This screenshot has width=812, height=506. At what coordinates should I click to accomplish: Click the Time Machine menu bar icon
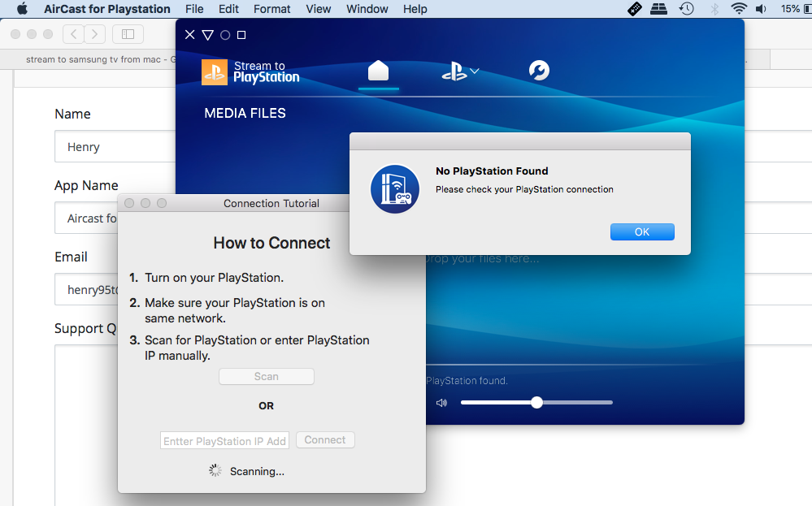pyautogui.click(x=687, y=9)
